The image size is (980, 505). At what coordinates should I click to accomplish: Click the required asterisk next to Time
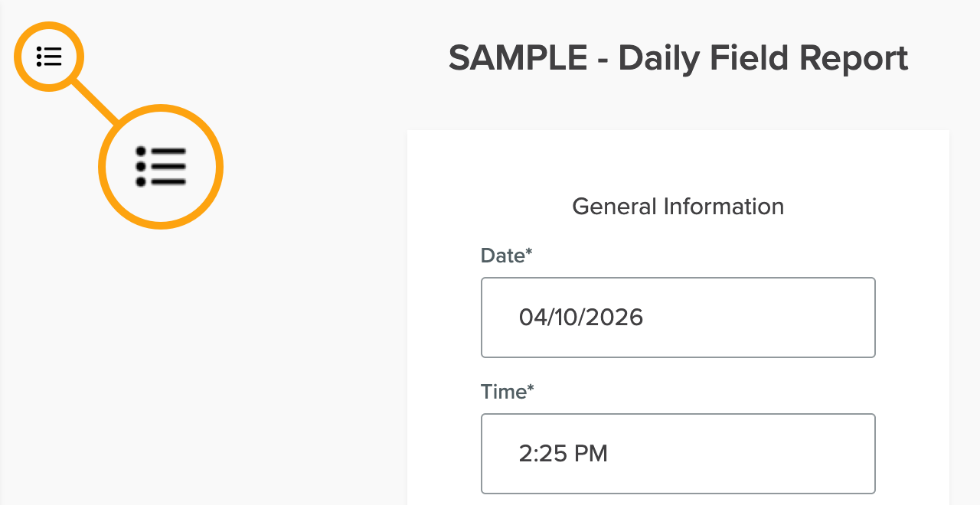pos(530,389)
